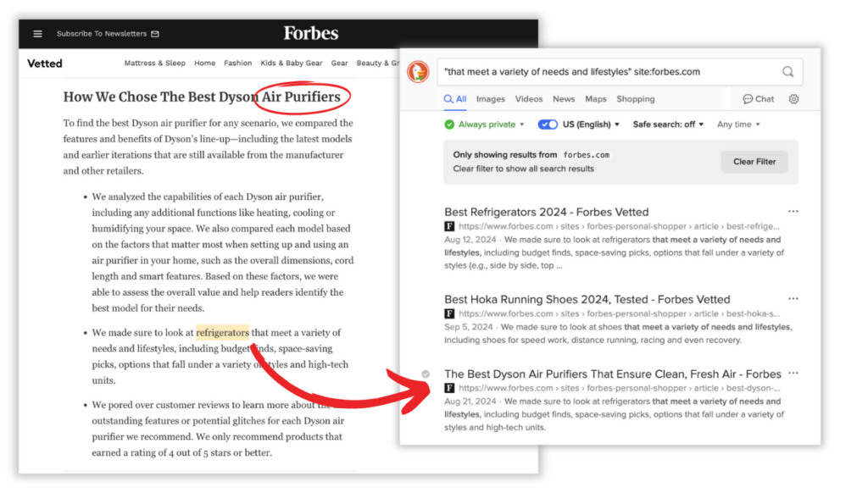Click the search magnifying glass icon
The width and height of the screenshot is (868, 493).
click(787, 72)
